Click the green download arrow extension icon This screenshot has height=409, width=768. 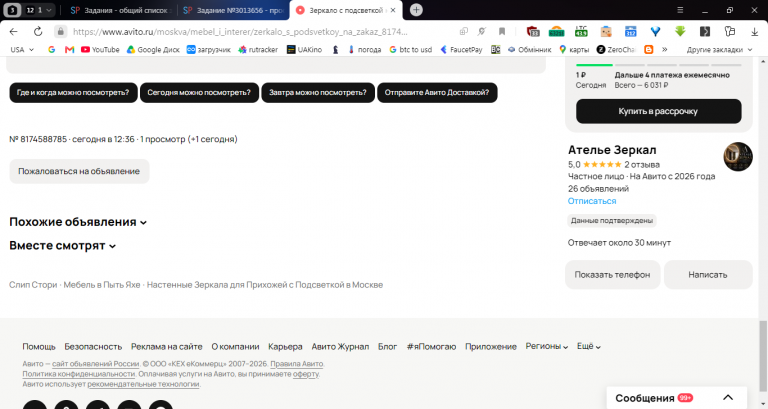(x=680, y=31)
